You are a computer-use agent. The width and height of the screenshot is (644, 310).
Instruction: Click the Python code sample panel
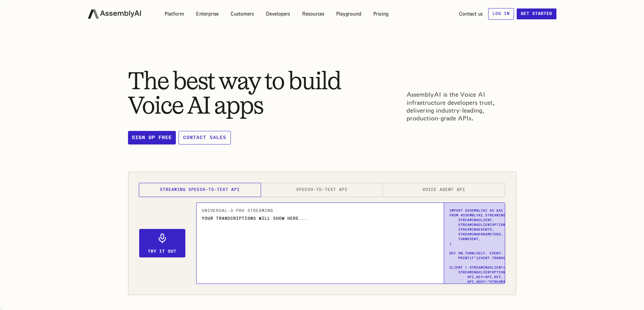(x=475, y=243)
